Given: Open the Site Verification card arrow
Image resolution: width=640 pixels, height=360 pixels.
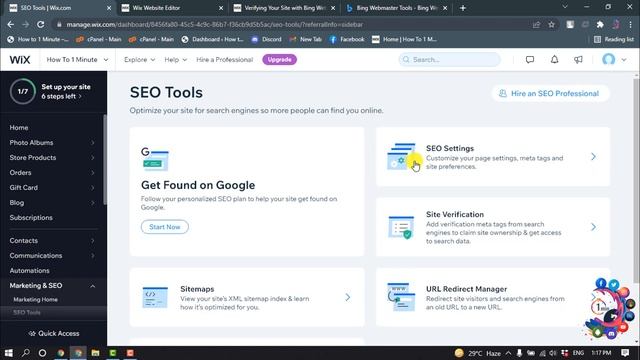Looking at the screenshot, I should [x=593, y=227].
